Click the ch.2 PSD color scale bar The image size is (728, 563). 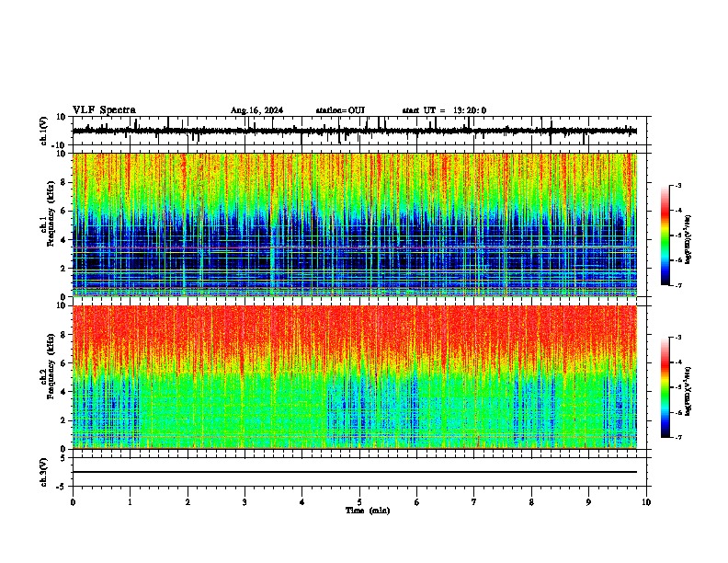coord(665,387)
